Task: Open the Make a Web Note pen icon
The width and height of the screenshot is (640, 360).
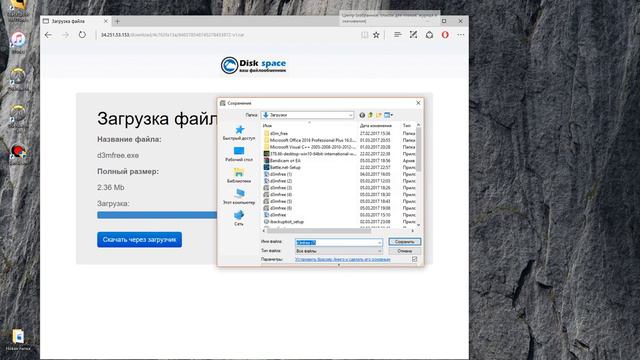Action: click(413, 35)
